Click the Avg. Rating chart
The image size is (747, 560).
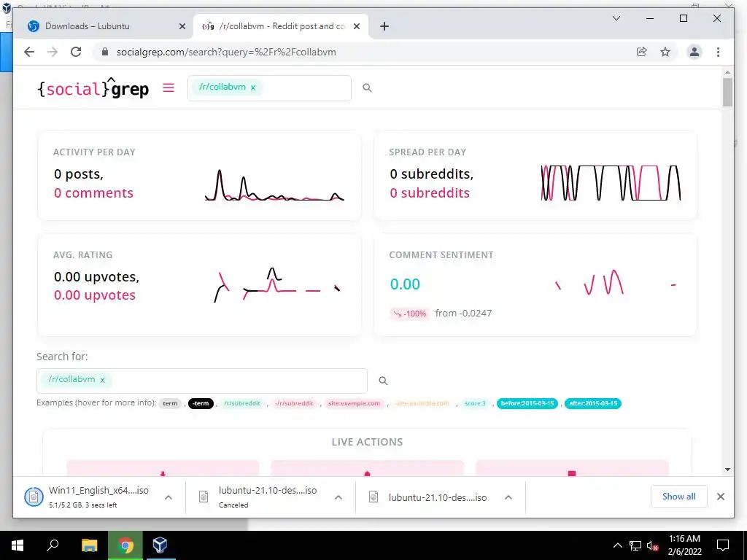(x=277, y=285)
